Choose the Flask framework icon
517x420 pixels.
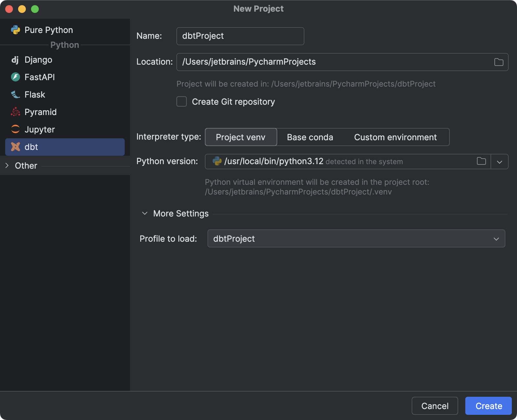[15, 94]
